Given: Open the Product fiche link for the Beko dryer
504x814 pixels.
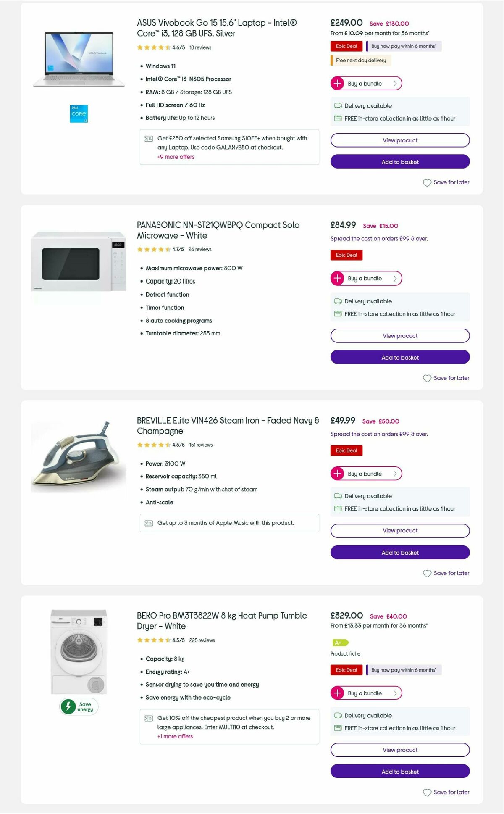Looking at the screenshot, I should pyautogui.click(x=345, y=653).
